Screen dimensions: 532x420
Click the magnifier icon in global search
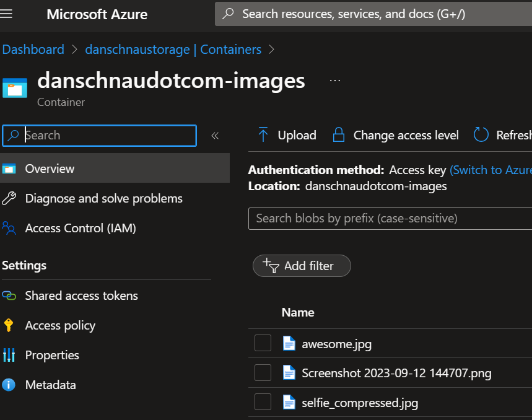tap(228, 14)
